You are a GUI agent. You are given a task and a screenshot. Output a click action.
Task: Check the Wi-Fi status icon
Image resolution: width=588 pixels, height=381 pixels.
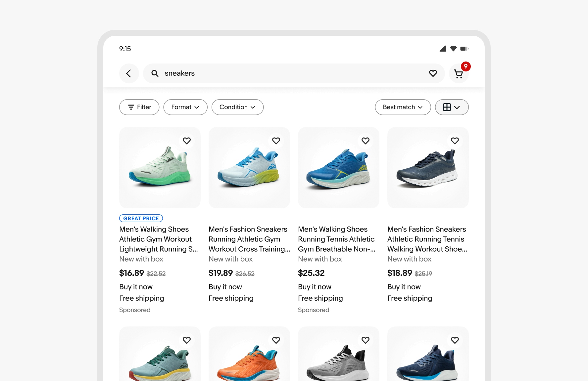coord(453,49)
